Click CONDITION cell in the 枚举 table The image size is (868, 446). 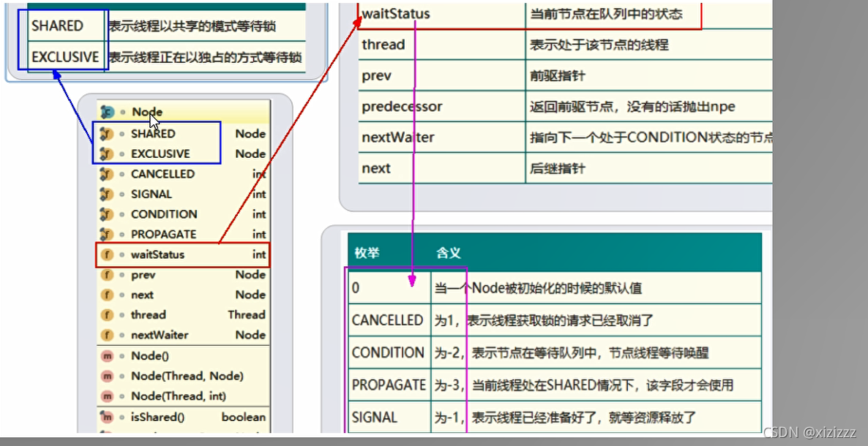pyautogui.click(x=389, y=352)
